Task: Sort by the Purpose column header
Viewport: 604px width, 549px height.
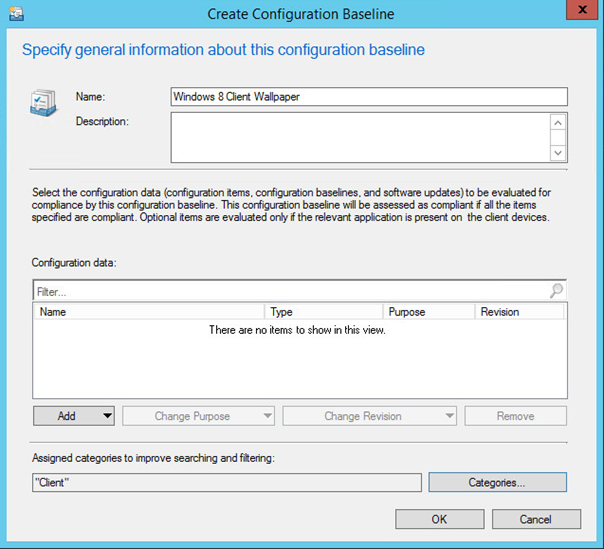Action: [x=429, y=312]
